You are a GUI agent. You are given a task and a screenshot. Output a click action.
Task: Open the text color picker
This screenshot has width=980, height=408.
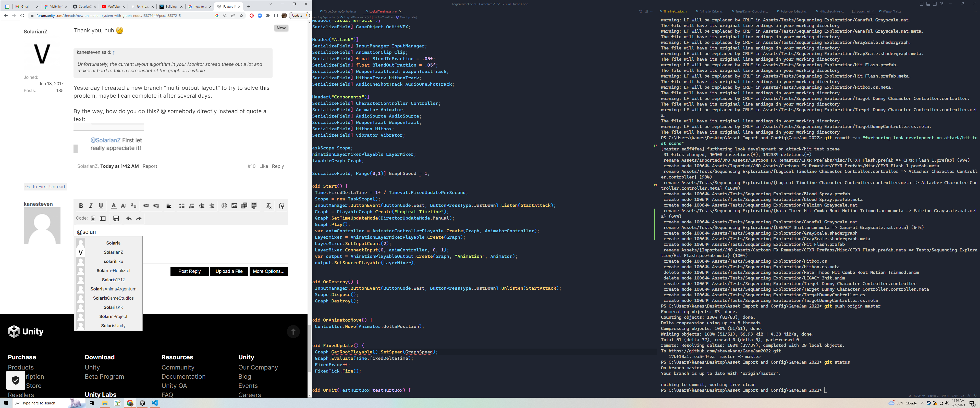[113, 206]
